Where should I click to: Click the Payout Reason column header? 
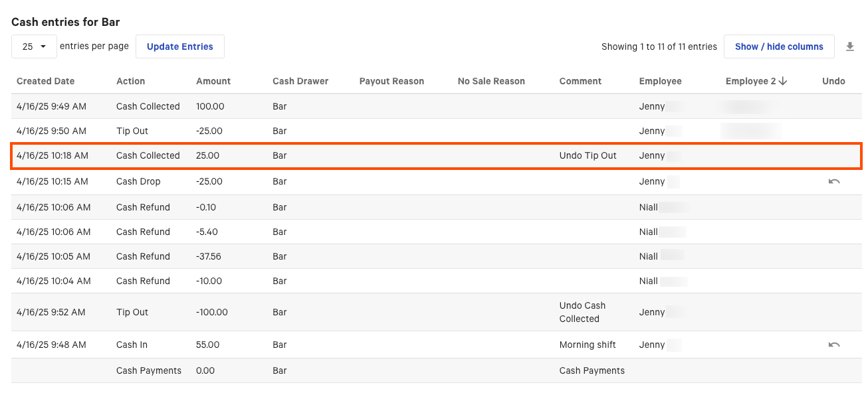(391, 81)
